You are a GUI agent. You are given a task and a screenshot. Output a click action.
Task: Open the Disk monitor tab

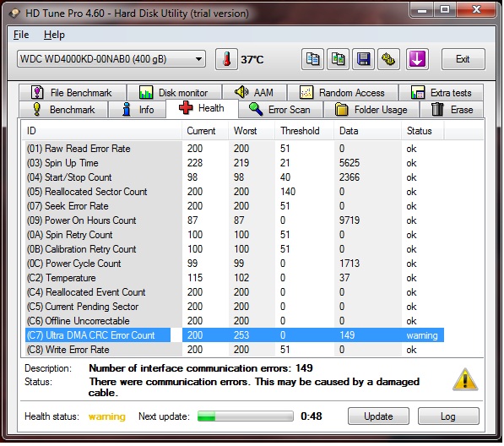click(174, 93)
